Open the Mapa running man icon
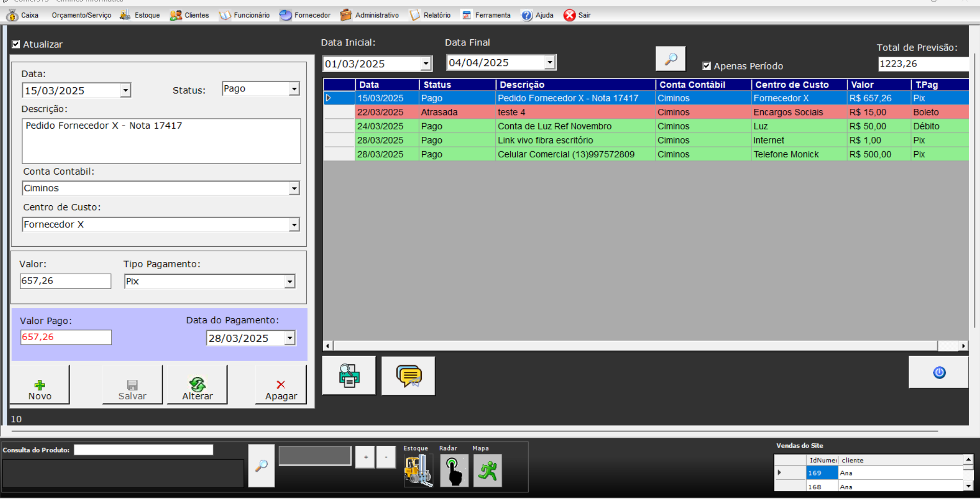The image size is (980, 499). click(487, 470)
